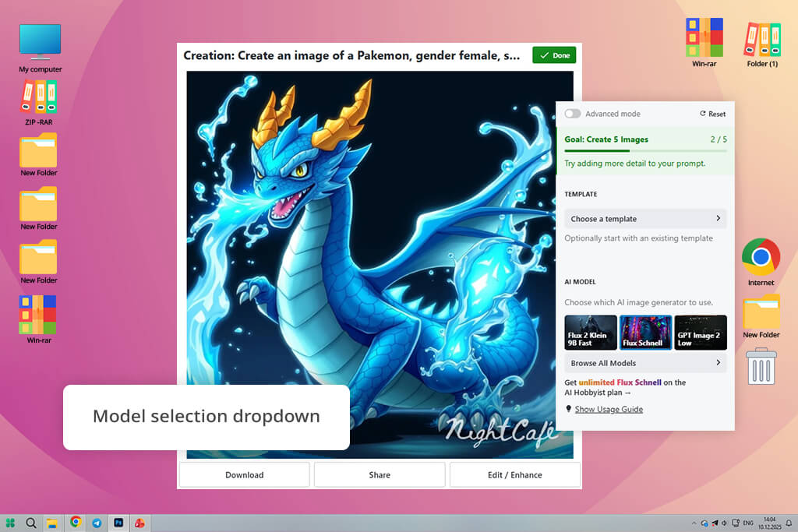This screenshot has width=798, height=532.
Task: Follow the AI Hobbyist plan link
Action: (598, 392)
